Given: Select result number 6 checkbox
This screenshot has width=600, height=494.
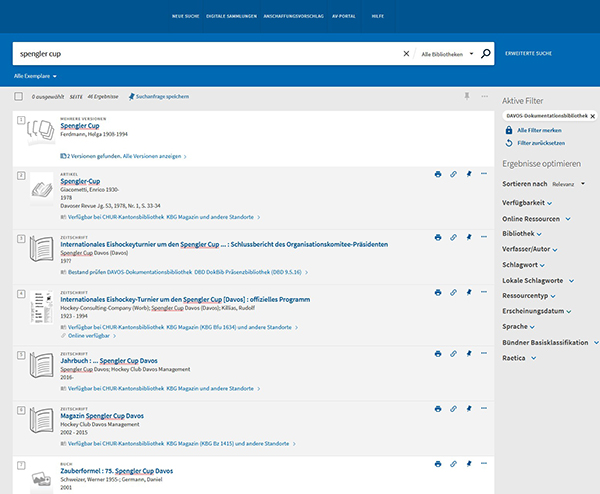Looking at the screenshot, I should click(x=21, y=410).
